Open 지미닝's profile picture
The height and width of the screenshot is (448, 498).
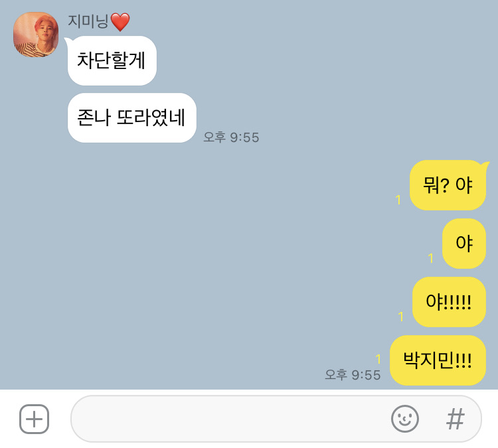36,35
